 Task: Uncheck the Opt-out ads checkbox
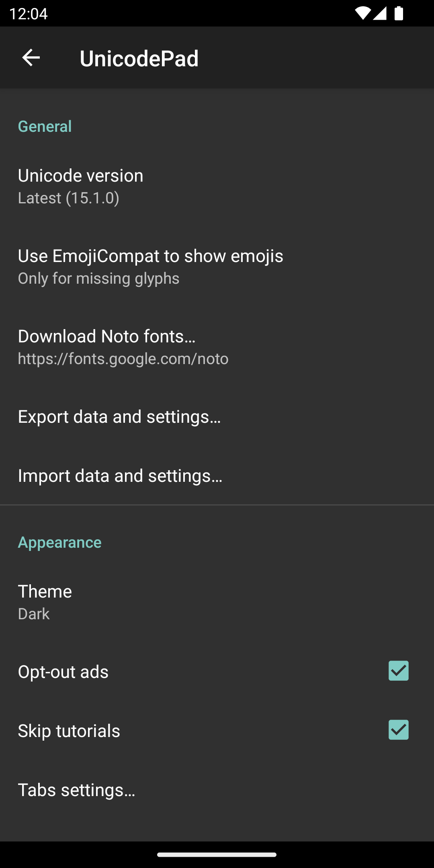click(398, 671)
